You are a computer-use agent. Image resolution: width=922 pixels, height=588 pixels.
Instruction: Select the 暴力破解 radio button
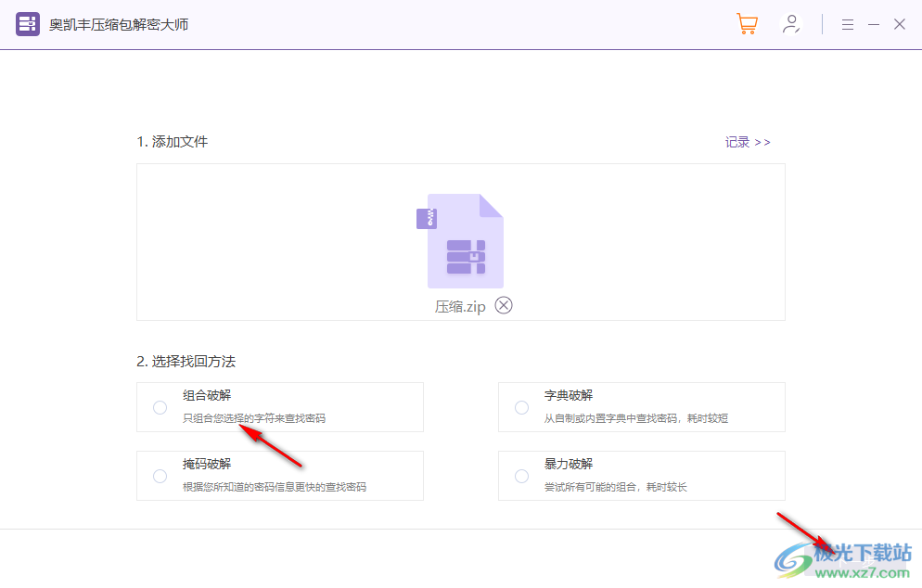click(521, 477)
